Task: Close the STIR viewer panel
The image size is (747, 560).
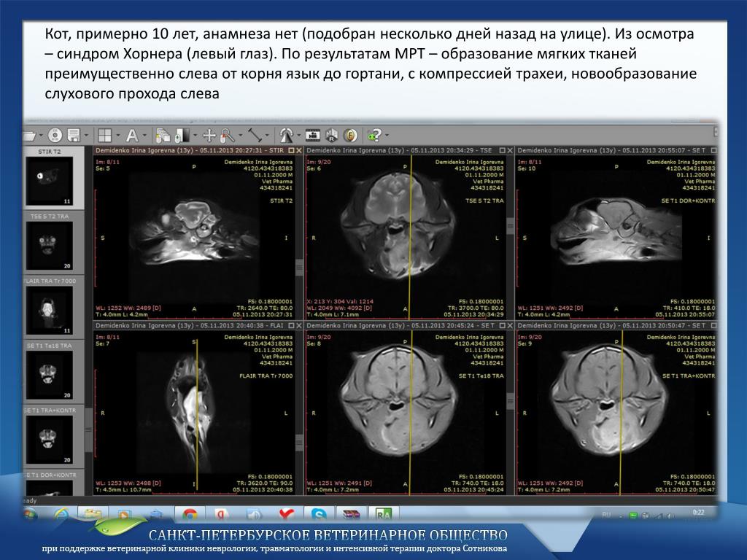Action: [299, 150]
